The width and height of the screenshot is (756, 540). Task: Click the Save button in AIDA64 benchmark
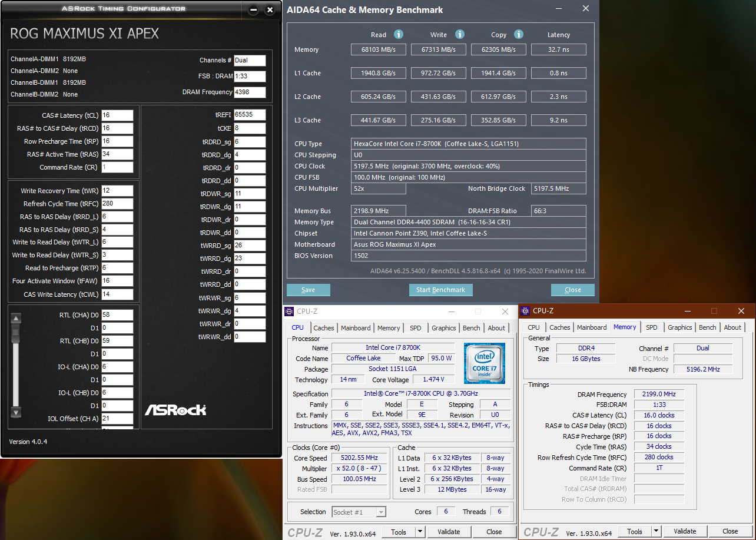click(x=309, y=290)
